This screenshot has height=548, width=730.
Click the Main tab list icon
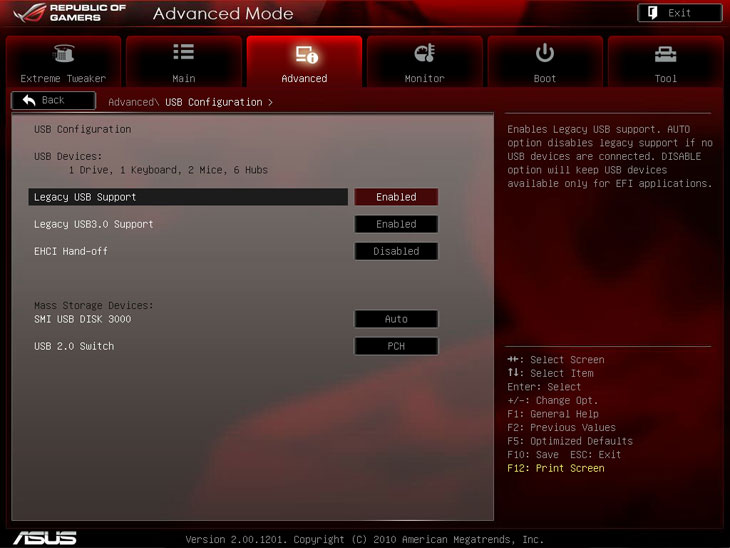183,53
